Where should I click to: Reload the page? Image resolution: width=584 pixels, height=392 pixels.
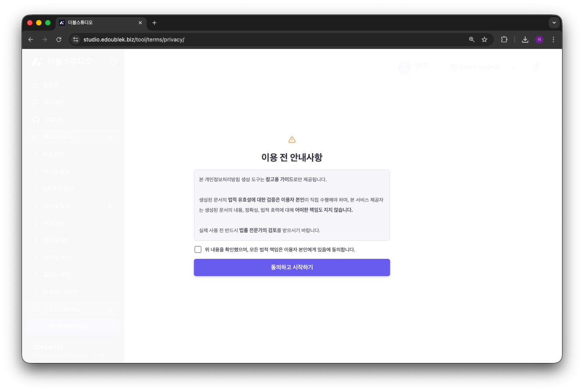click(59, 40)
